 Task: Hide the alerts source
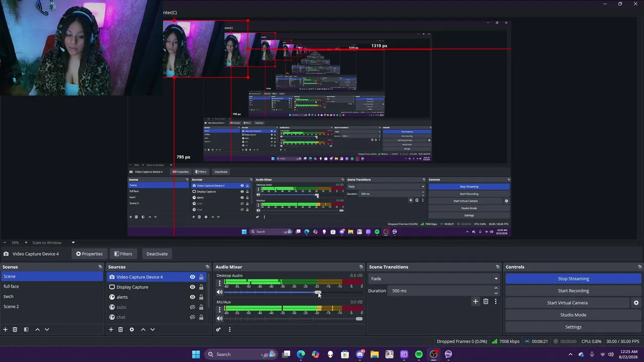tap(192, 297)
